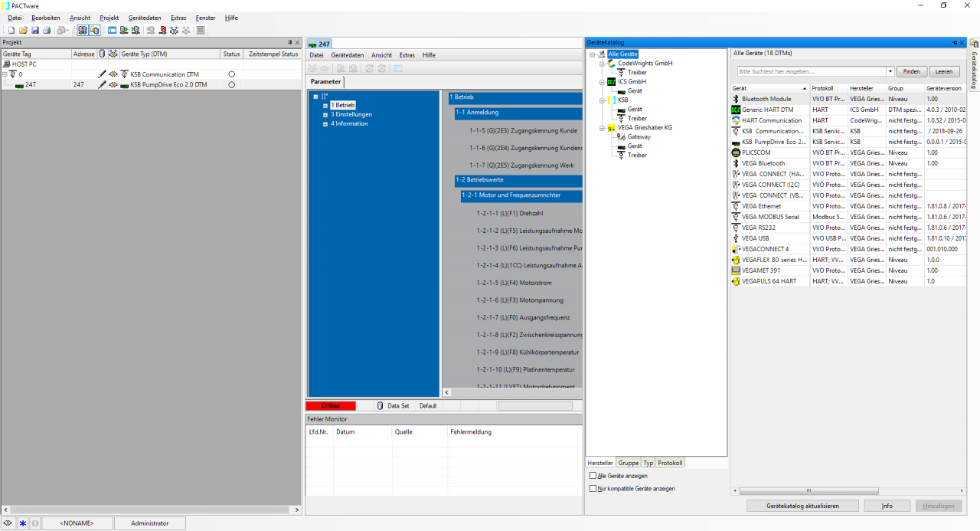Click the info icon next to the asterisk

click(x=35, y=523)
